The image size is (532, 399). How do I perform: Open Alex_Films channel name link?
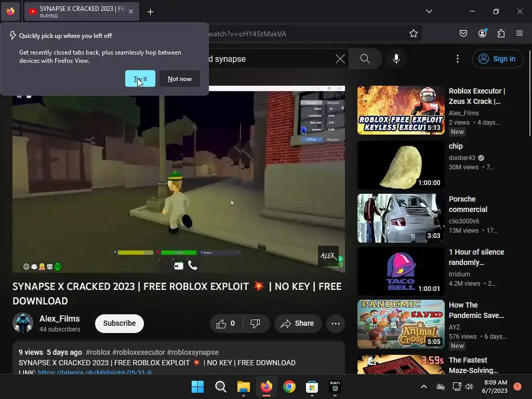(x=59, y=318)
